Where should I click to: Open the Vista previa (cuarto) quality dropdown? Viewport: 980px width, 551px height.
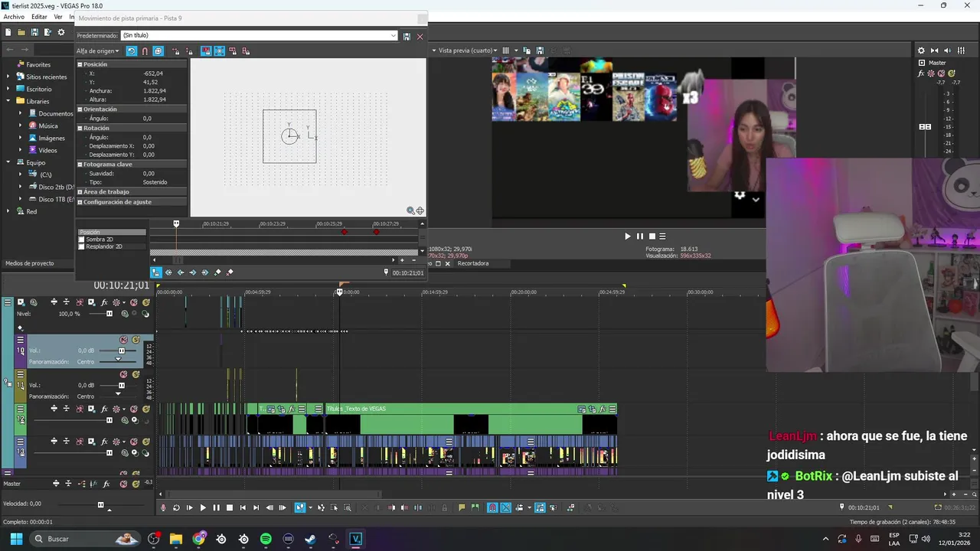point(468,51)
